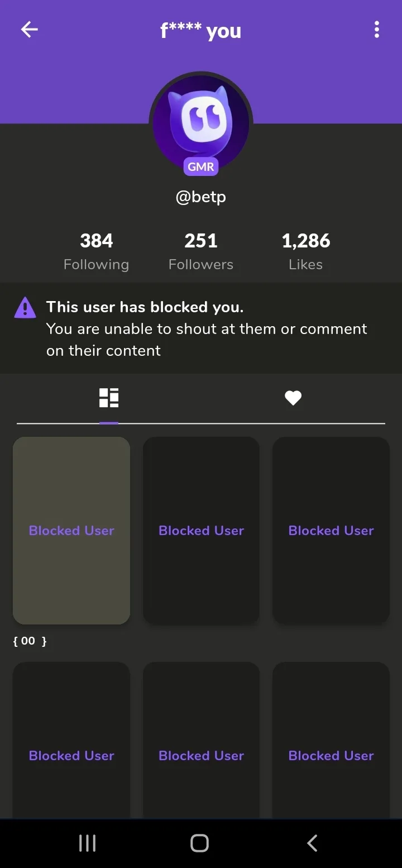Image resolution: width=402 pixels, height=868 pixels.
Task: Open the top-middle Blocked User tile
Action: click(x=201, y=531)
